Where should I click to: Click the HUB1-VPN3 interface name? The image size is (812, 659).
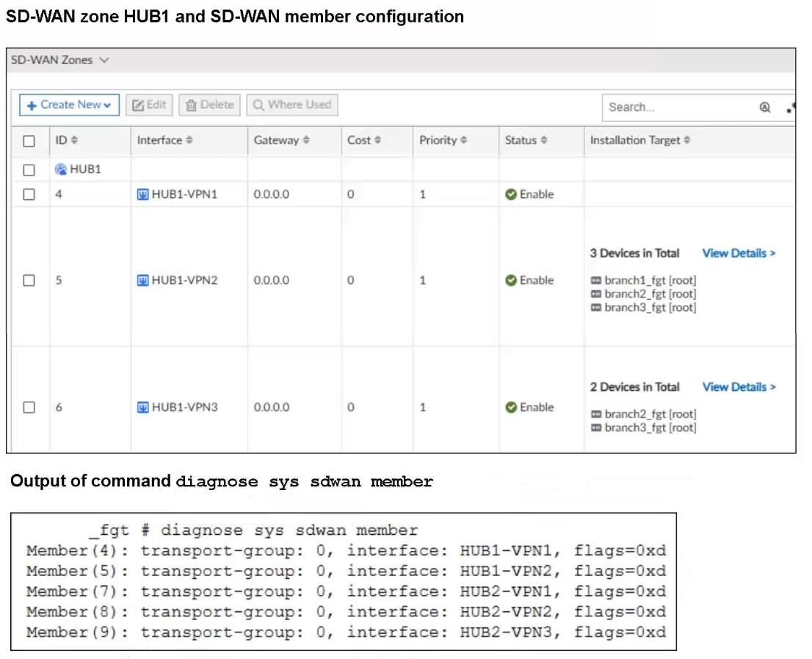click(184, 407)
